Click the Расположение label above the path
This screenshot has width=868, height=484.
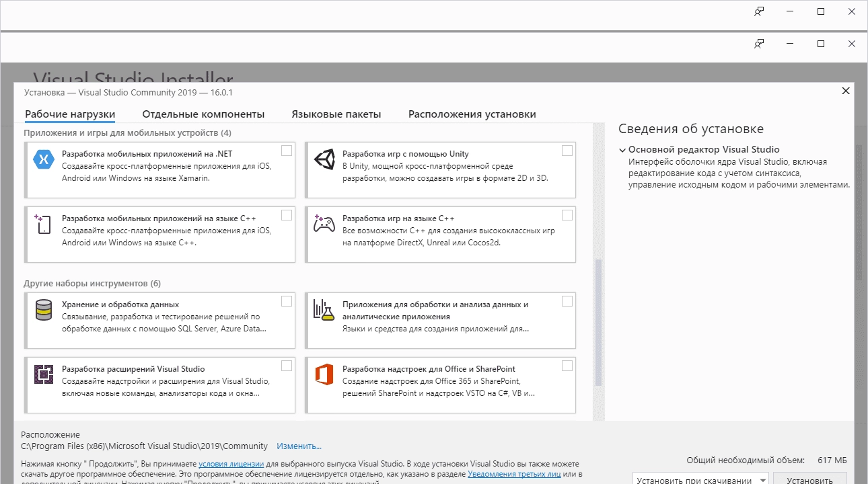(x=50, y=434)
